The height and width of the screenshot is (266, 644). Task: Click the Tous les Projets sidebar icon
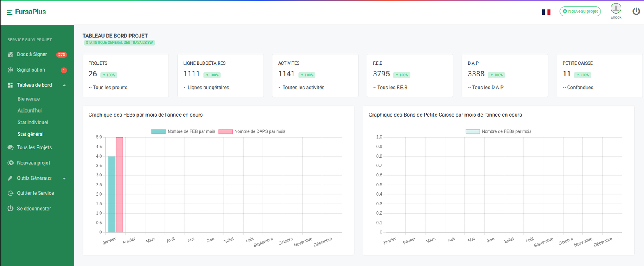click(x=10, y=147)
